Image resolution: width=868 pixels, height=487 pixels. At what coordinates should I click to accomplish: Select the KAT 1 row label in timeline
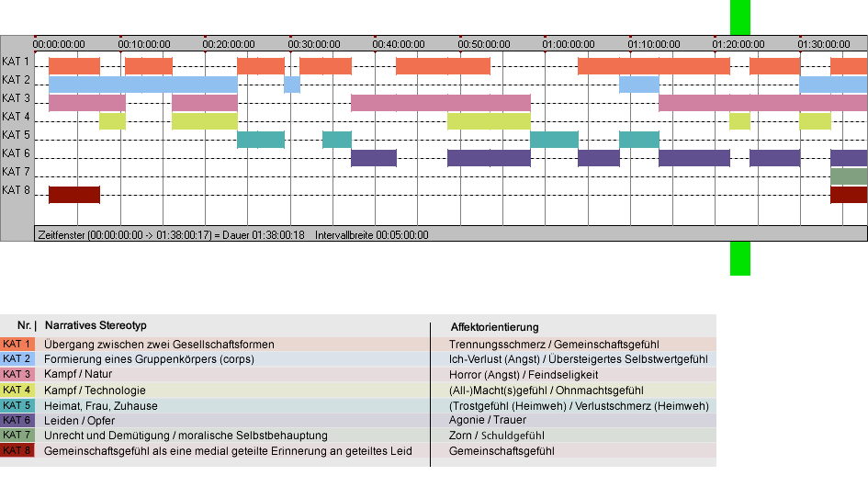pos(16,62)
